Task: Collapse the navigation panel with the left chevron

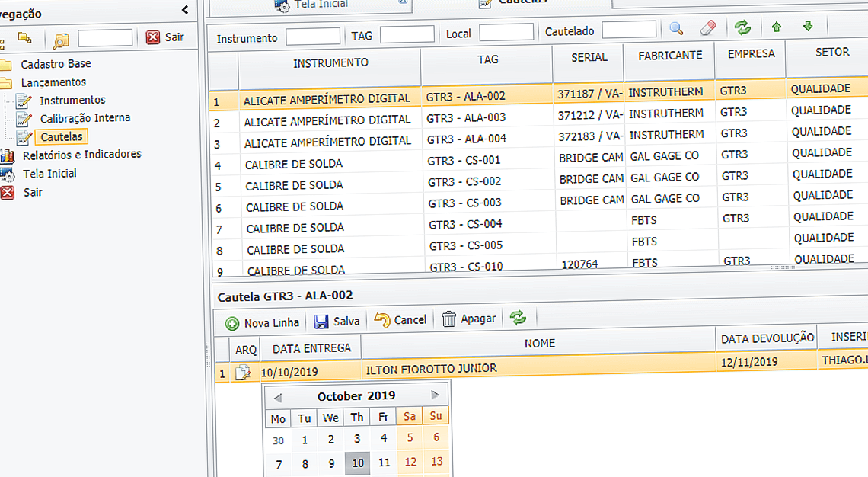Action: coord(184,10)
